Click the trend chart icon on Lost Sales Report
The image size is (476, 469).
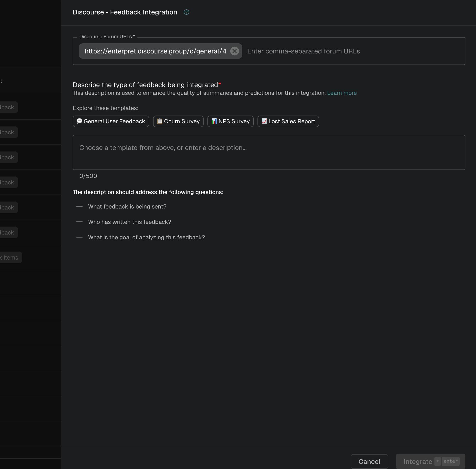coord(264,121)
